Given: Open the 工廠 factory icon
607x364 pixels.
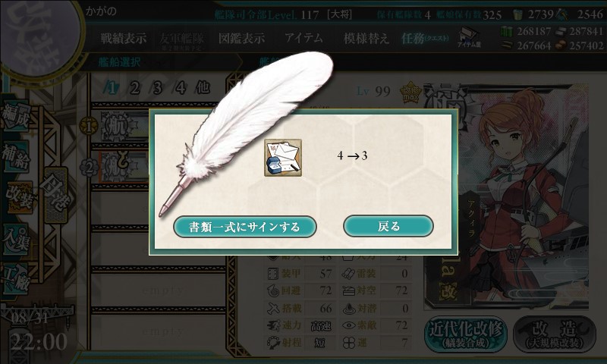Looking at the screenshot, I should (x=15, y=279).
